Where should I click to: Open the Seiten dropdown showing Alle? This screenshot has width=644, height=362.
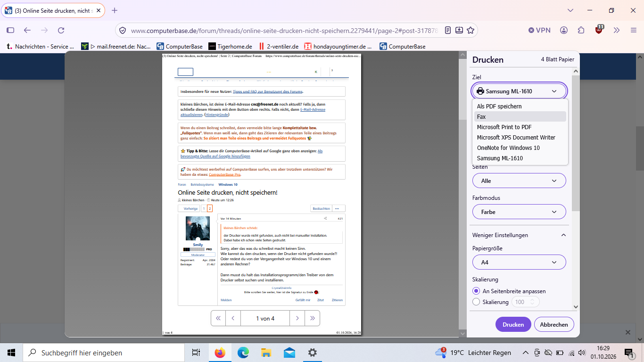(519, 181)
